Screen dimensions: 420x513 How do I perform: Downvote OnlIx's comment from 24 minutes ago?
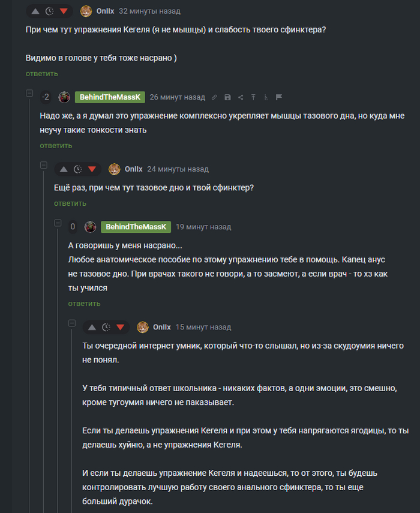coord(92,169)
